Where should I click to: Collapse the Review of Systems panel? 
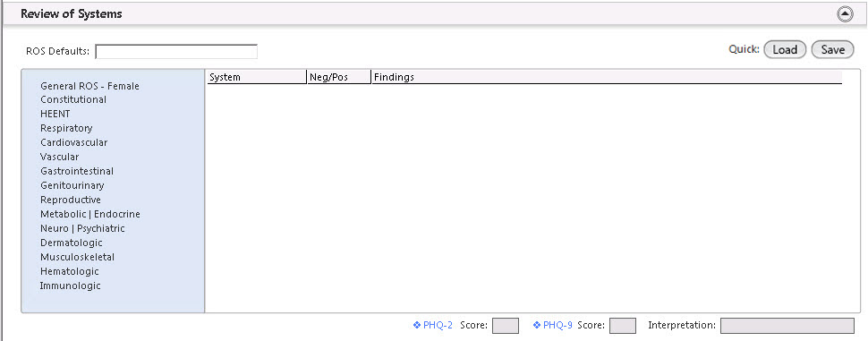(845, 14)
